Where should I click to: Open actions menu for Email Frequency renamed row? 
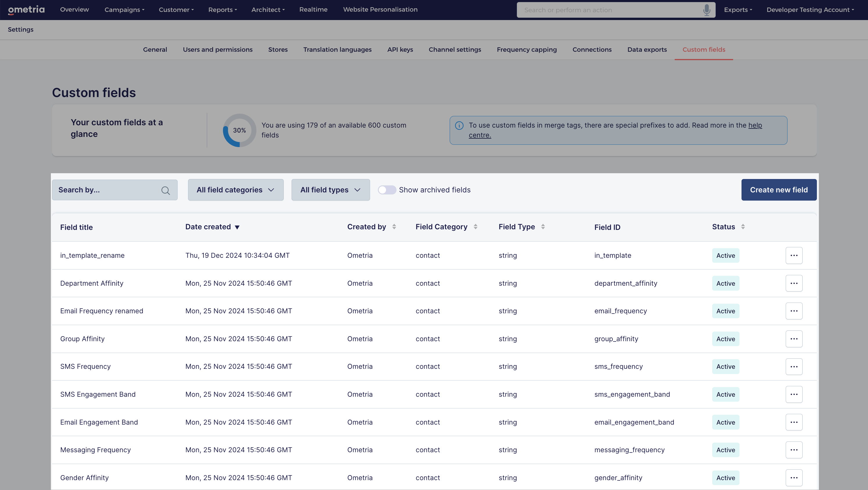click(794, 311)
